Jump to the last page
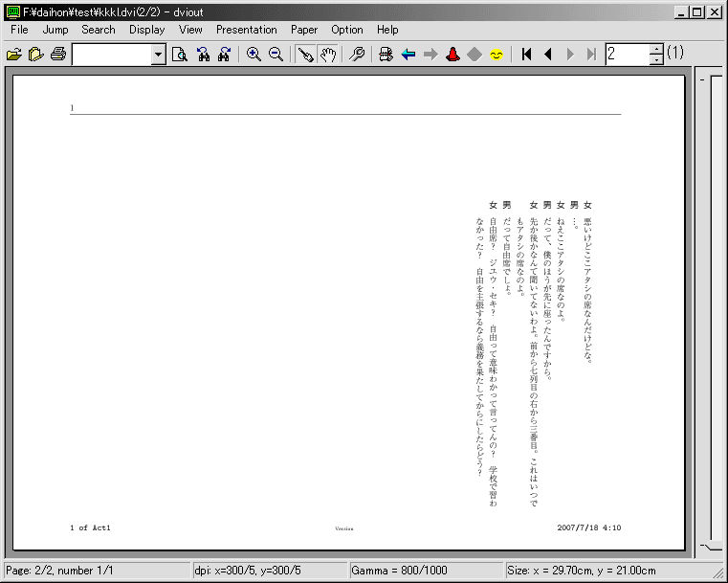This screenshot has height=583, width=728. [591, 55]
